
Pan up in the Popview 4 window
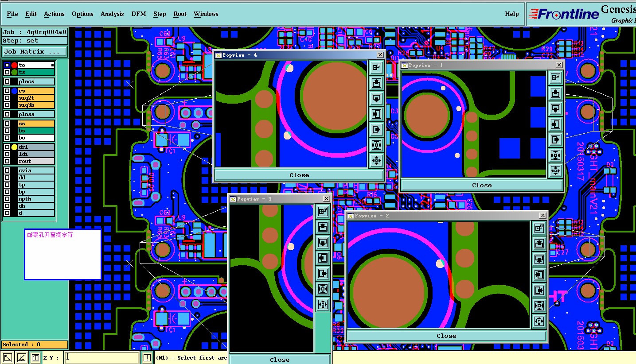tap(376, 83)
